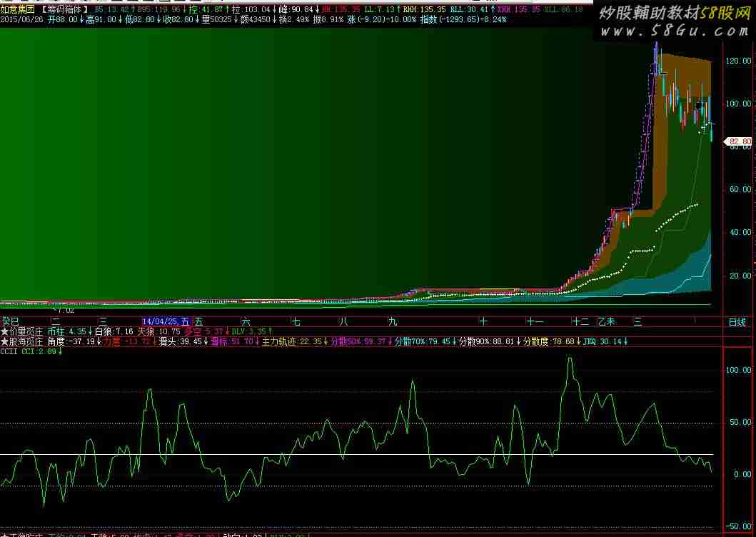Open the ★价里觅庄 indicator label
The width and height of the screenshot is (756, 537).
click(x=22, y=332)
